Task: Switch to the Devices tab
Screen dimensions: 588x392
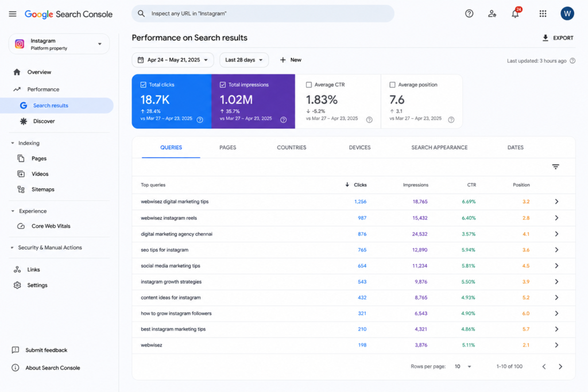Action: [359, 148]
